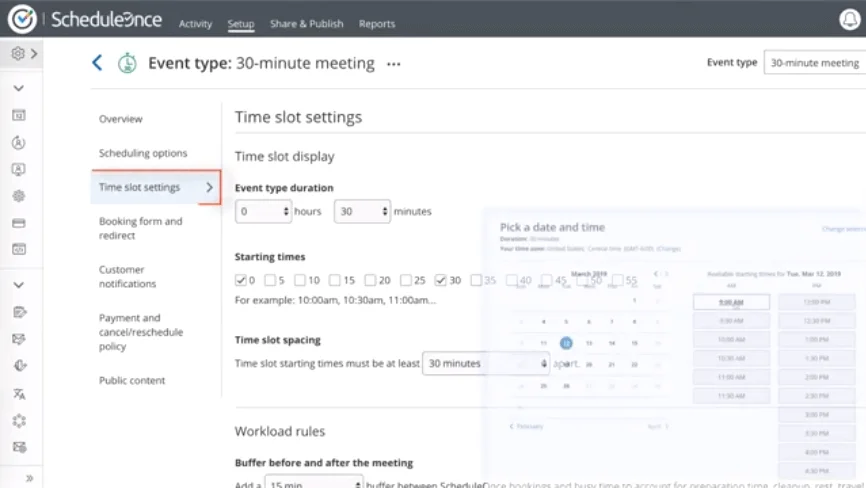Click the February previous month link
Viewport: 866px width, 488px height.
pos(527,426)
